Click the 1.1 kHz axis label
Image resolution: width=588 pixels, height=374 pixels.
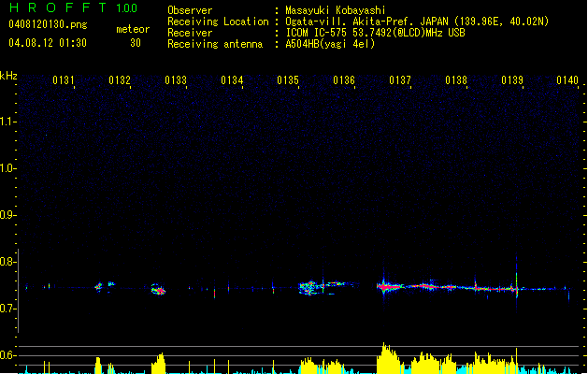[x=8, y=122]
